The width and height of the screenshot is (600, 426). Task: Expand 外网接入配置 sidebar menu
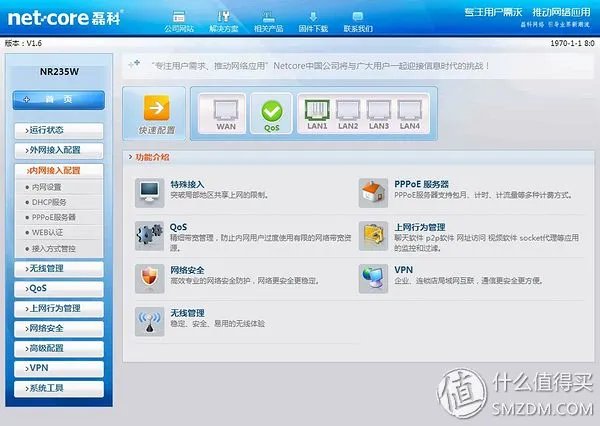coord(59,150)
